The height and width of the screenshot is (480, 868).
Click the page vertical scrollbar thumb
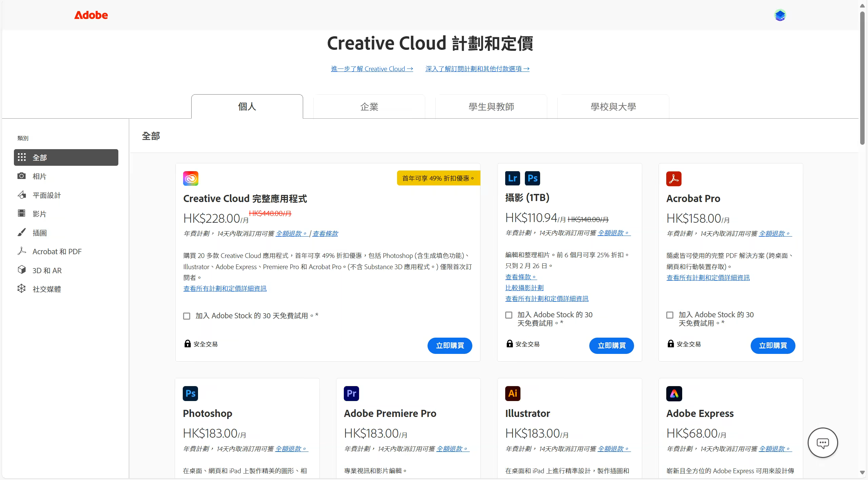[x=862, y=78]
